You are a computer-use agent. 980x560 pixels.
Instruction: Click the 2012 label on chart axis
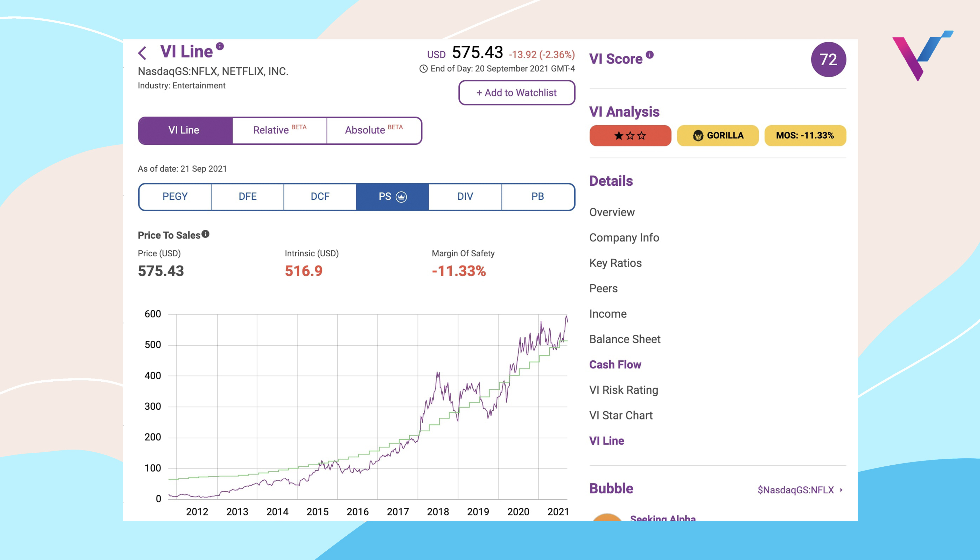(x=197, y=512)
